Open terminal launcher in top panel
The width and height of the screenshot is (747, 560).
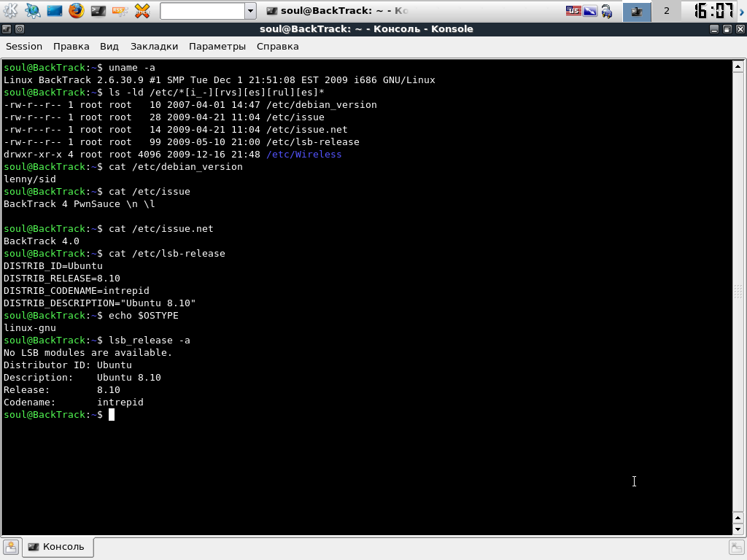click(x=98, y=10)
